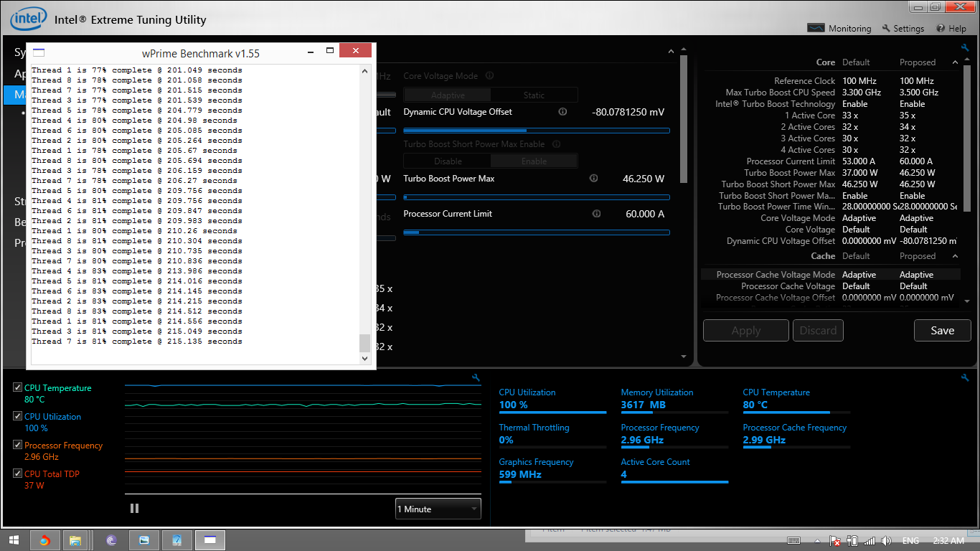Screen dimensions: 980x551
Task: Click the tuning panel vertical scrollbar thumb
Action: 683,120
